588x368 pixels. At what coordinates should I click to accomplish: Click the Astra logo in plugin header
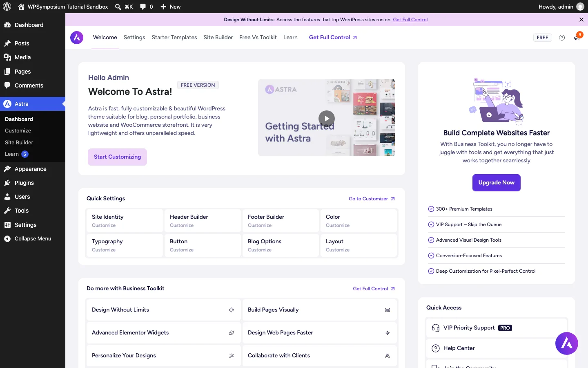pyautogui.click(x=77, y=38)
